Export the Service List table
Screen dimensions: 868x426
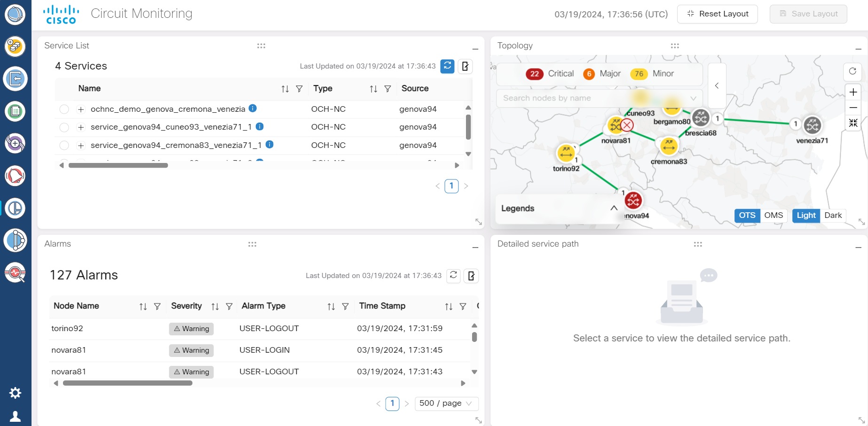coord(465,66)
